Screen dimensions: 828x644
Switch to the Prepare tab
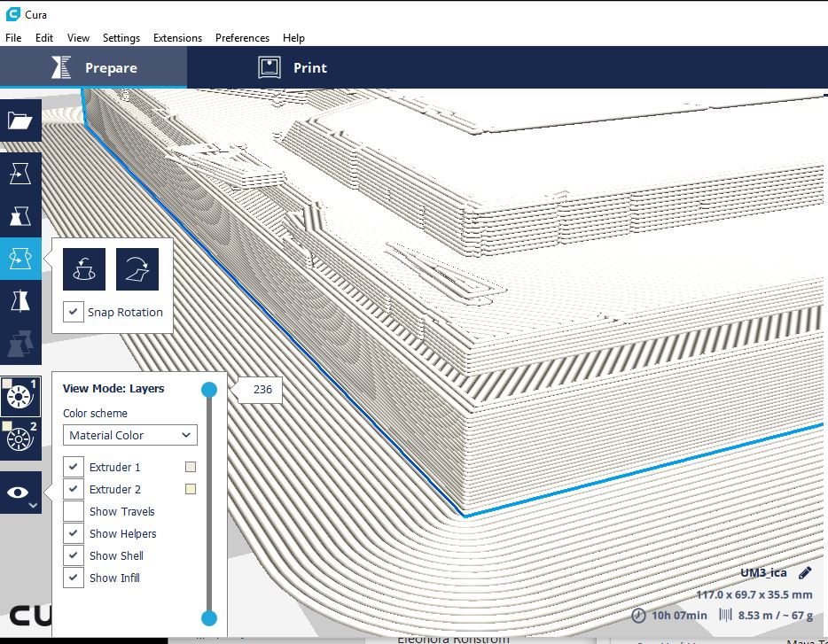(93, 67)
